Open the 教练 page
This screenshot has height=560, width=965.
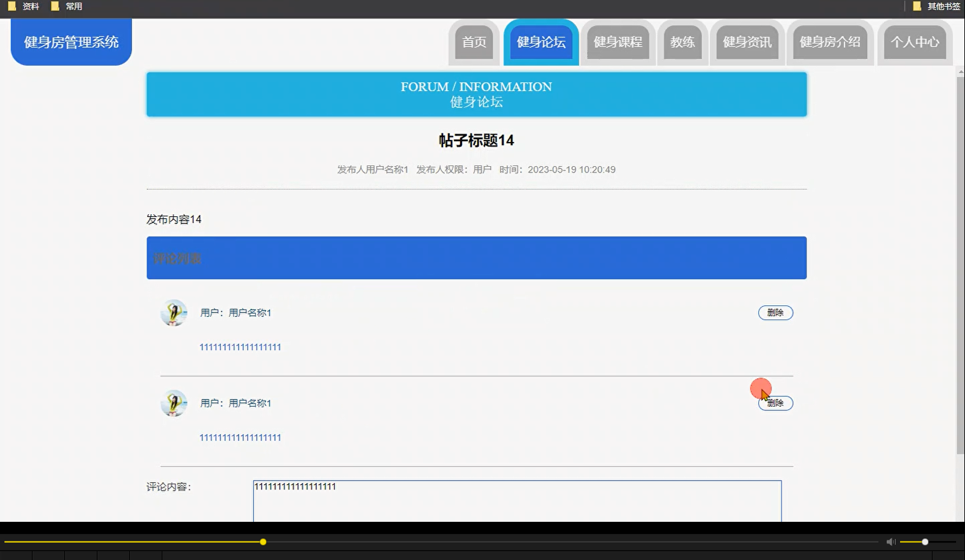tap(682, 42)
